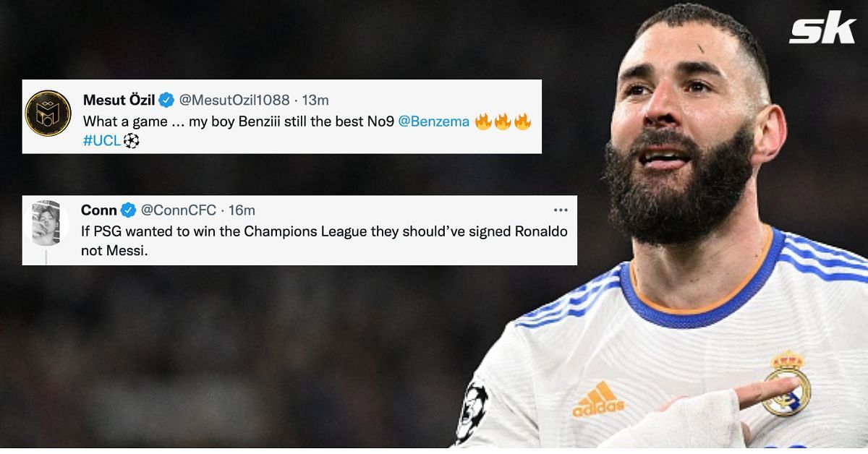Open the #UCL hashtag link
This screenshot has height=454, width=868.
point(102,141)
